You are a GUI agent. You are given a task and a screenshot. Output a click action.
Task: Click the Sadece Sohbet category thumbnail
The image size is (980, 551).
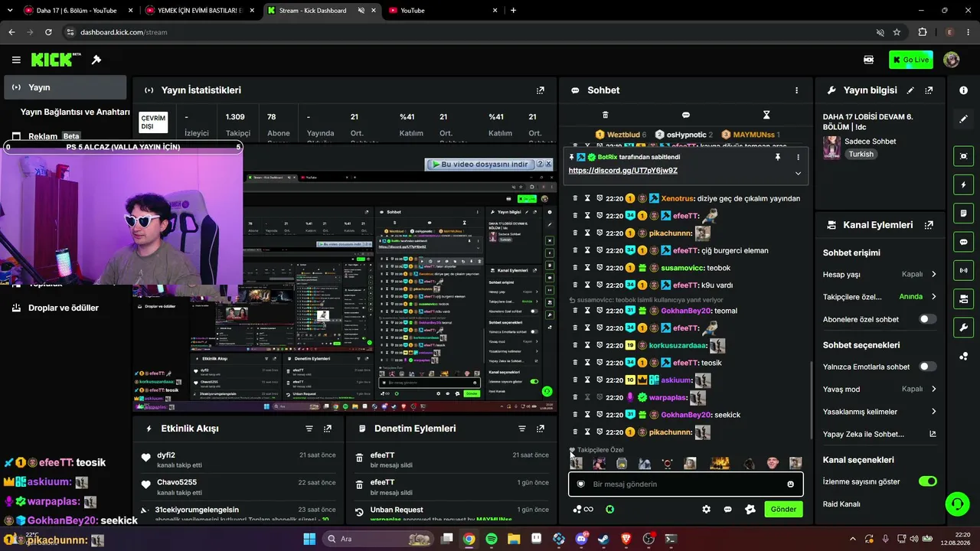[832, 148]
